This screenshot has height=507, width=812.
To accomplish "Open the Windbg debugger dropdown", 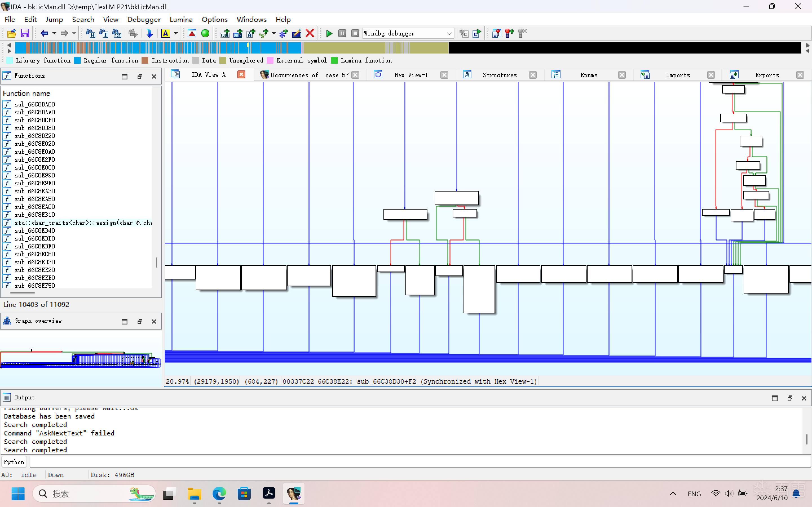I will click(x=449, y=33).
